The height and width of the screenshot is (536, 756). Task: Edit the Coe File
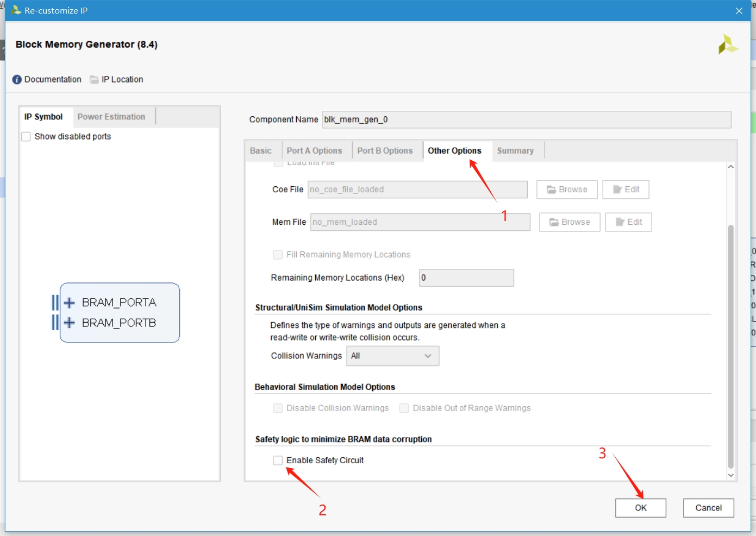[x=626, y=190]
